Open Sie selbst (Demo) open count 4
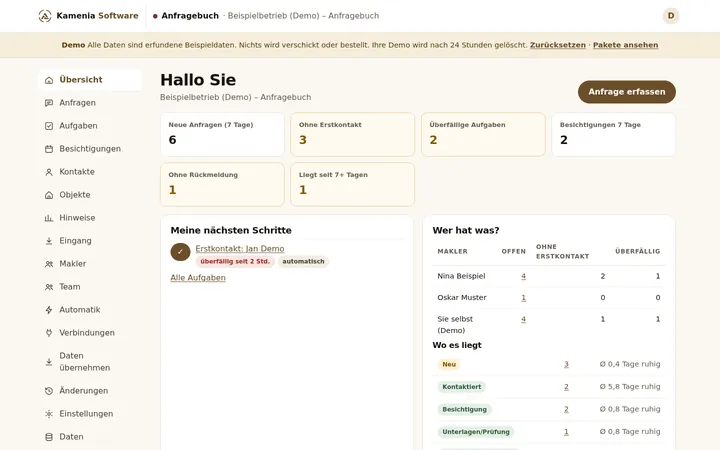 (x=523, y=319)
